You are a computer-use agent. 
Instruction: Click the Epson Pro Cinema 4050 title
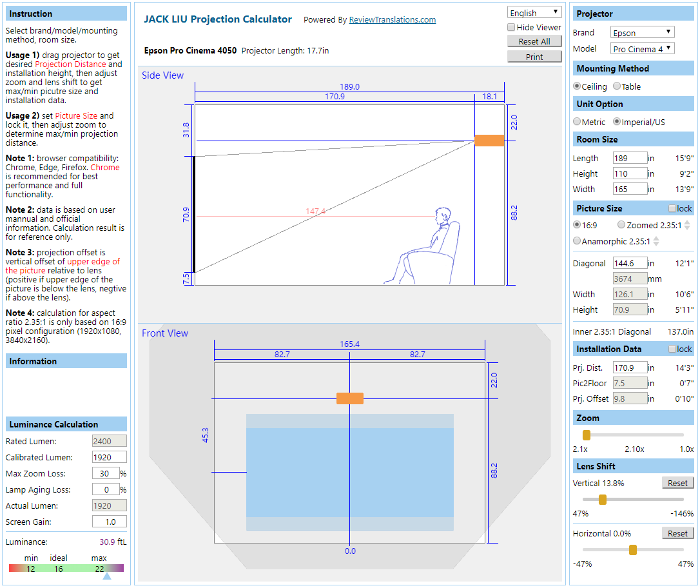[190, 50]
